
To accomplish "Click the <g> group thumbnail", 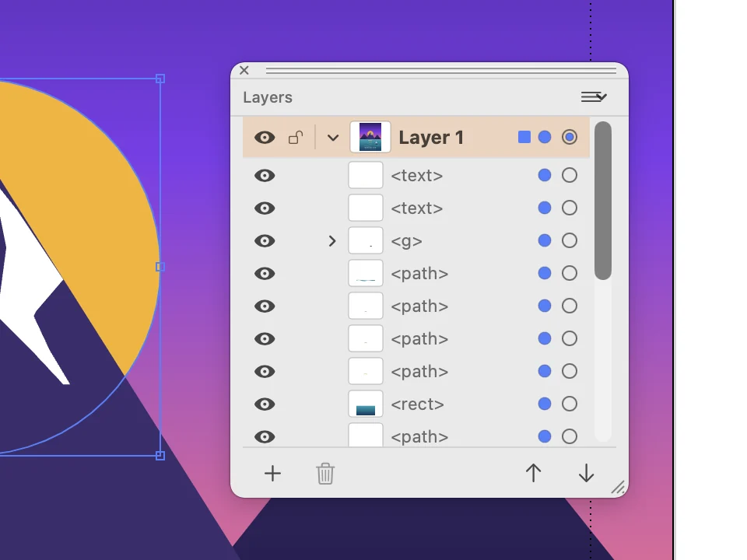I will click(x=366, y=240).
